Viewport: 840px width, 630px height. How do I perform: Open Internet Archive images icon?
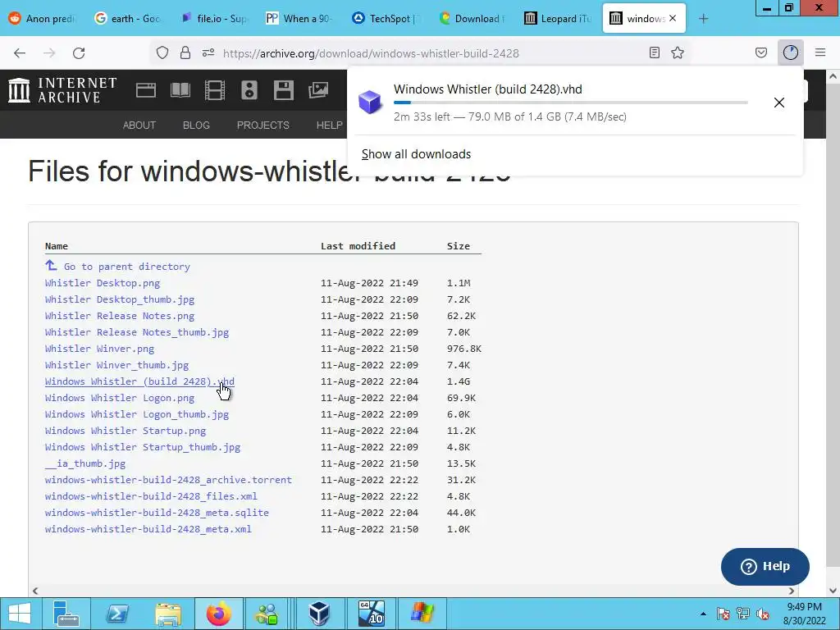(x=318, y=90)
